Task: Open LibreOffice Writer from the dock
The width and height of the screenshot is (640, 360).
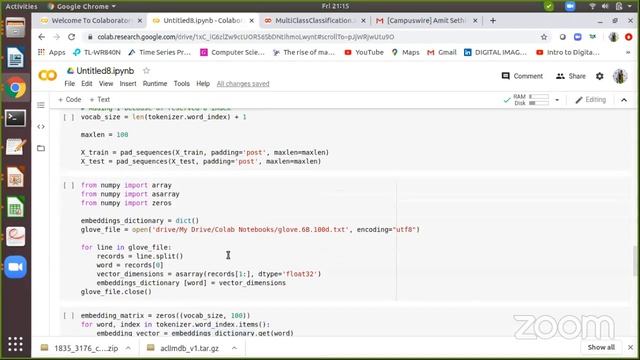Action: point(16,58)
